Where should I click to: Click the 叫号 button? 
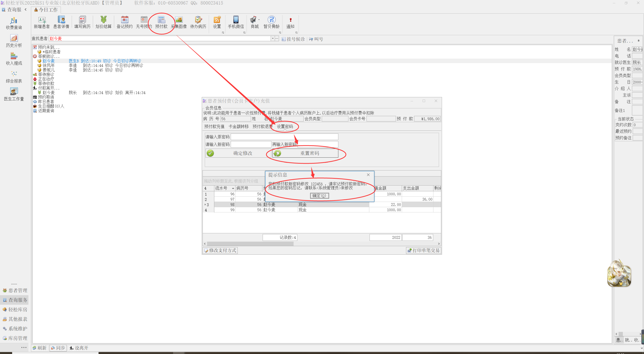tap(316, 39)
